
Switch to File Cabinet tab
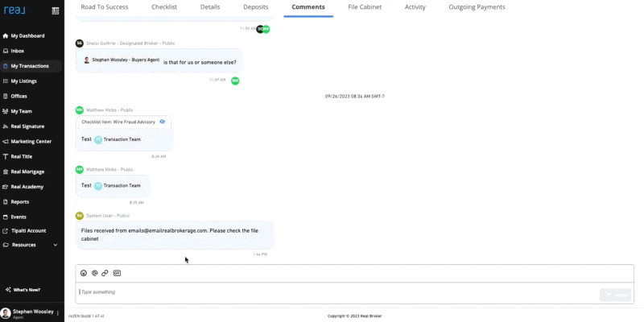(x=365, y=7)
